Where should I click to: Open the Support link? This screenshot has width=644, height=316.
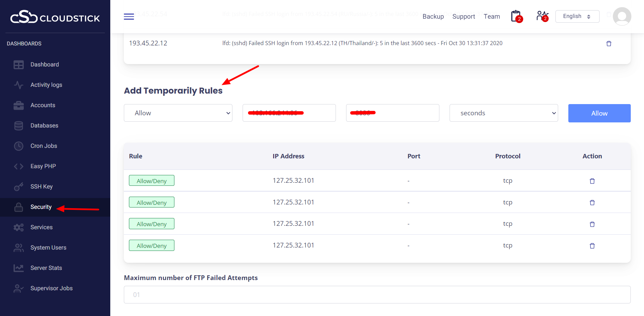tap(463, 17)
